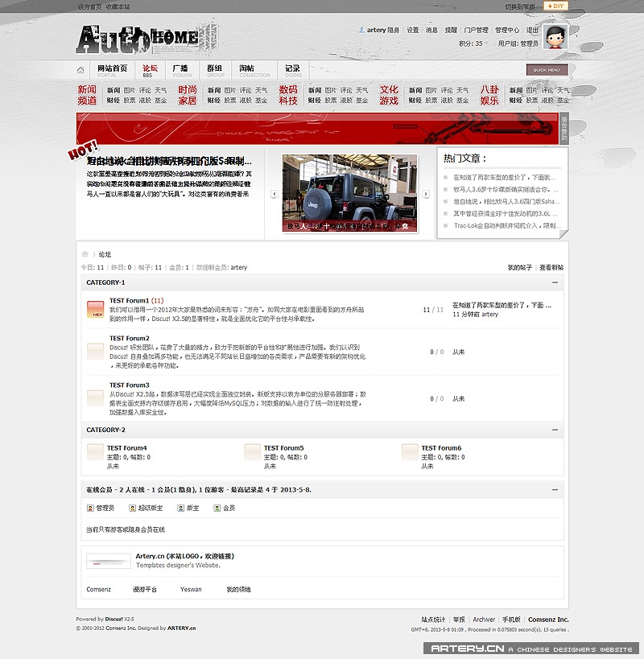This screenshot has width=644, height=659.
Task: Open the user avatar picture
Action: pos(555,36)
